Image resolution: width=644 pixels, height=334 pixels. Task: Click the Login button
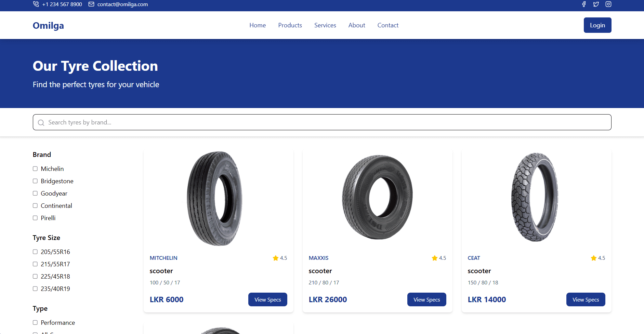(597, 25)
